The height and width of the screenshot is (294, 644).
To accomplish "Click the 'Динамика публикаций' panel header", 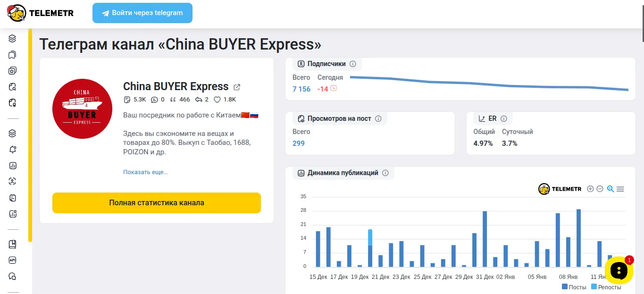I will [343, 173].
